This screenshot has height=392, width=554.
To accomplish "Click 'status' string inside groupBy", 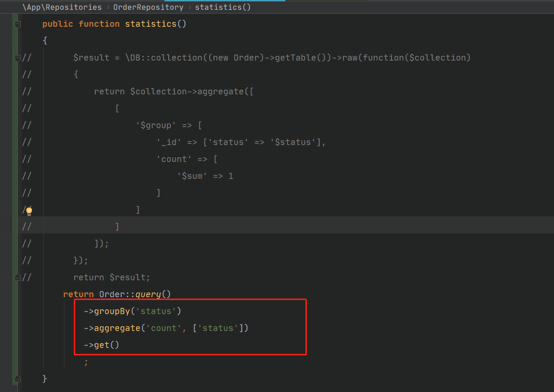I will [156, 311].
